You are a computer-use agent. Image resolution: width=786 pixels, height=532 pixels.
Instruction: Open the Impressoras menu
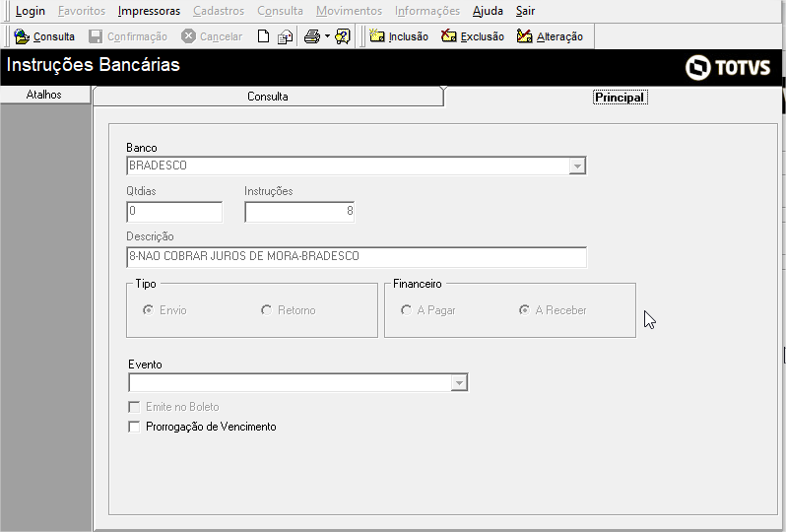coord(149,11)
